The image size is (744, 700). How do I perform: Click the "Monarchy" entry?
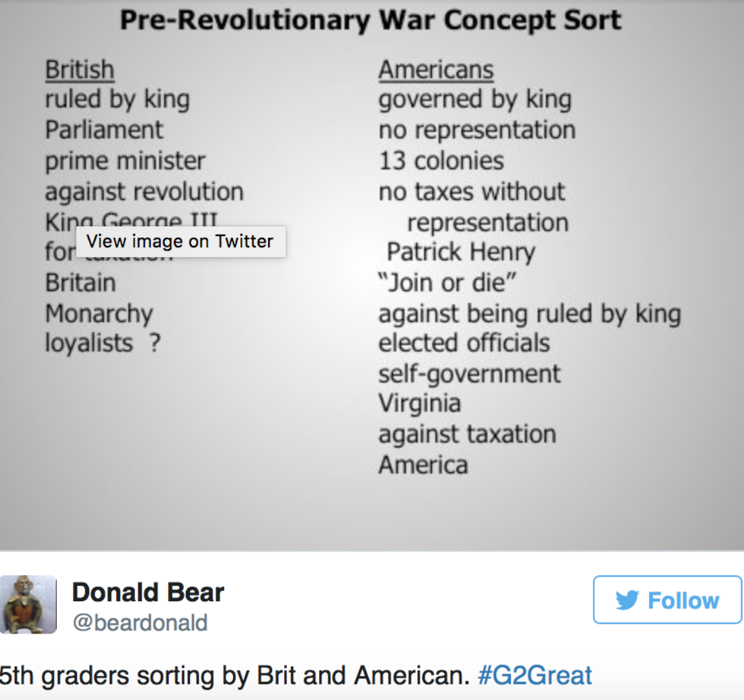99,314
